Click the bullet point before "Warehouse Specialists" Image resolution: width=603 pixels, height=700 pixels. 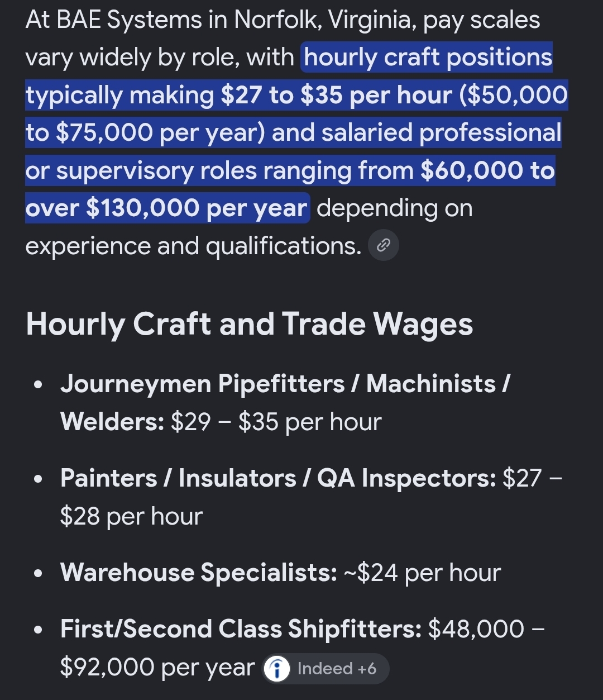[38, 574]
